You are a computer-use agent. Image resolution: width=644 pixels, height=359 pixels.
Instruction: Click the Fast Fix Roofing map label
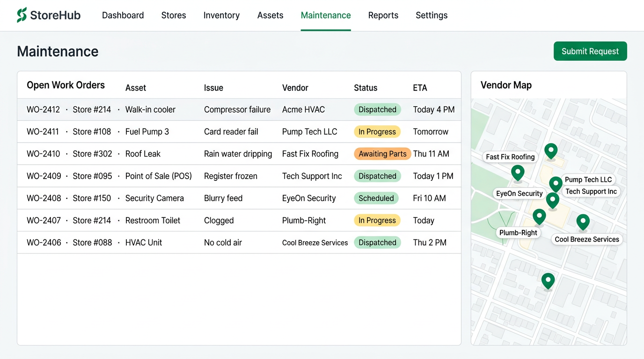click(510, 157)
